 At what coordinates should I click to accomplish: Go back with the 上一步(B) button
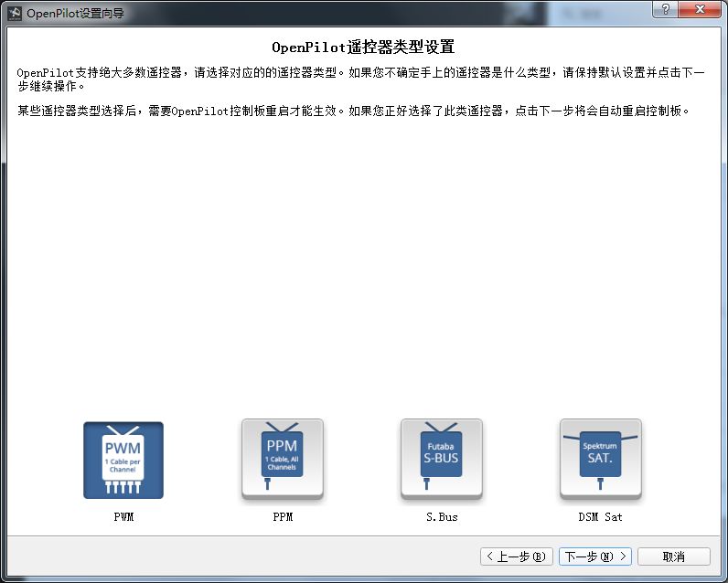coord(517,556)
